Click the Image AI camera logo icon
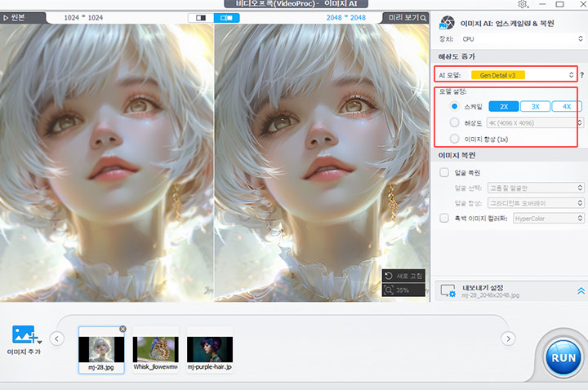This screenshot has width=588, height=390. pyautogui.click(x=447, y=23)
